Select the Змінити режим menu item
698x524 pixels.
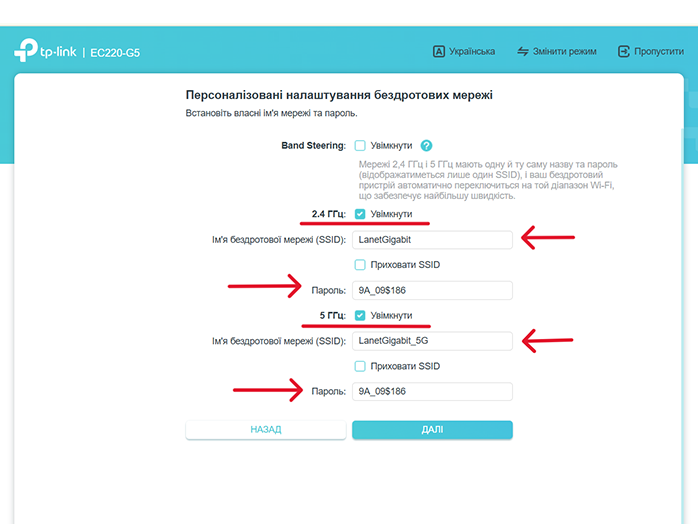coord(556,52)
